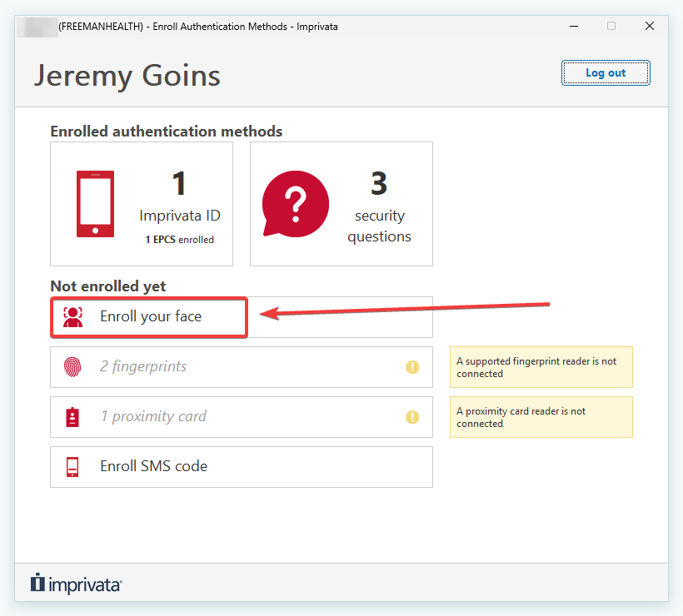Viewport: 683px width, 616px height.
Task: Click the Jeremy Goins name heading
Action: (127, 77)
